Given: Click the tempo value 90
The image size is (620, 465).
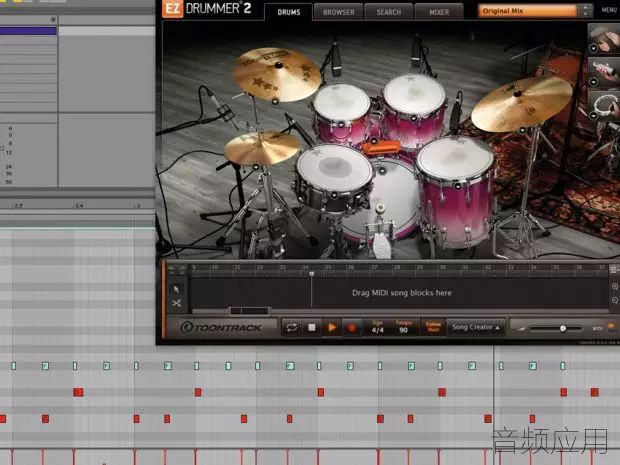Looking at the screenshot, I should point(403,330).
